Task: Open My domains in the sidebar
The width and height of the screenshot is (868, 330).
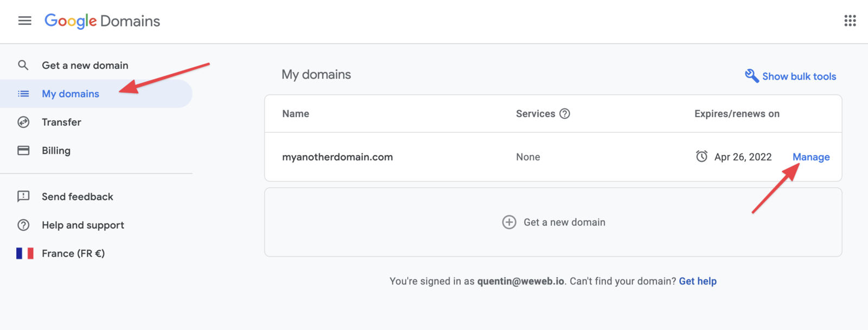Action: (71, 94)
